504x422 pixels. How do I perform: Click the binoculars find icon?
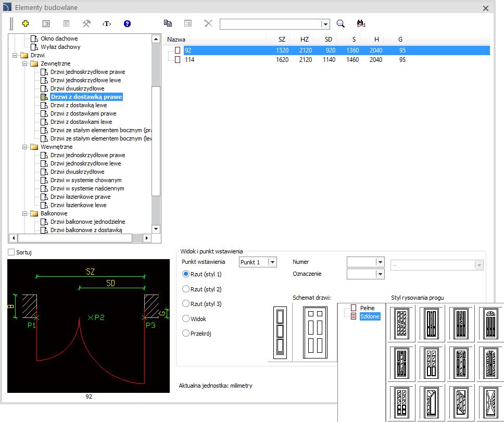tap(361, 23)
